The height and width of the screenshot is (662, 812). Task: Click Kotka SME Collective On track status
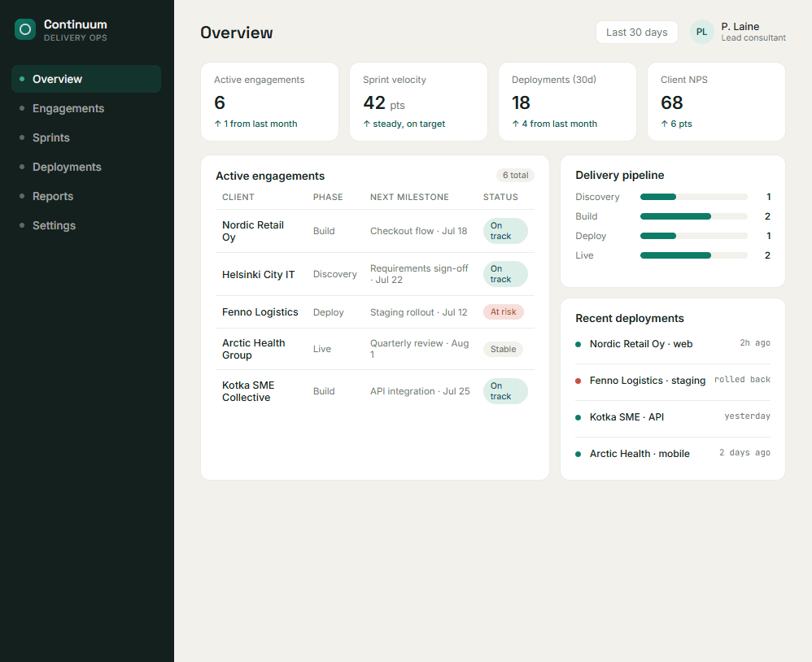pyautogui.click(x=505, y=391)
